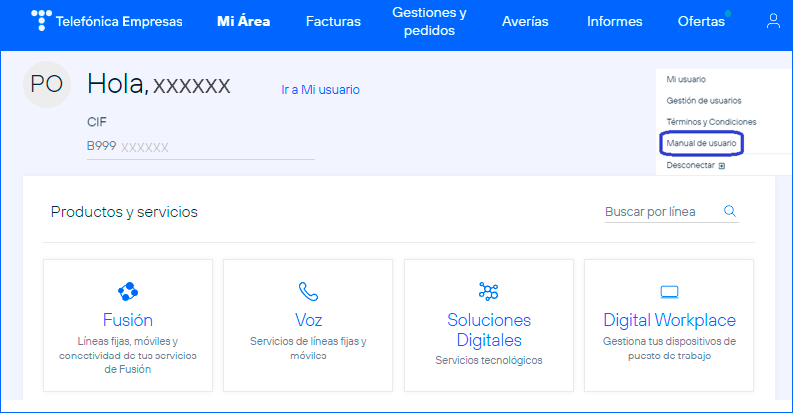Click the PO avatar circle
The height and width of the screenshot is (413, 793).
click(47, 84)
